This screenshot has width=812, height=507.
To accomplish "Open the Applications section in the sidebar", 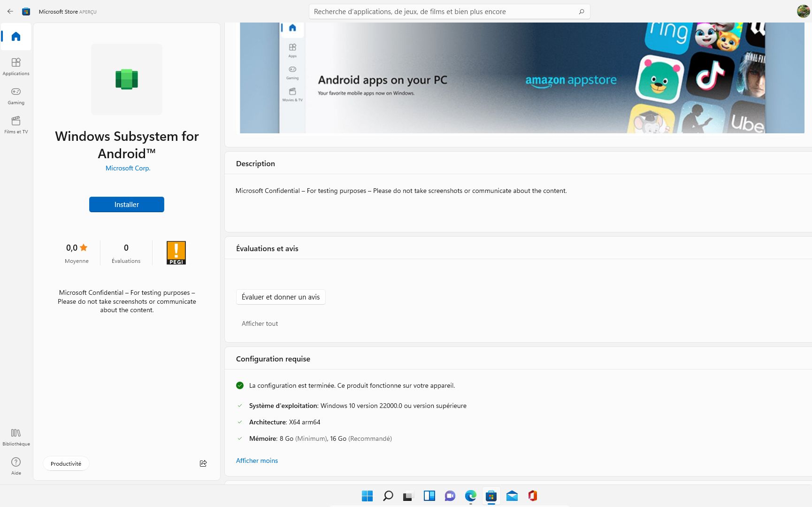I will 15,67.
